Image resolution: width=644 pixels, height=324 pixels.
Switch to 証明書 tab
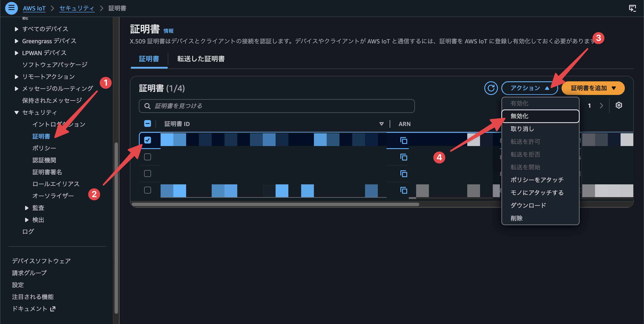149,59
